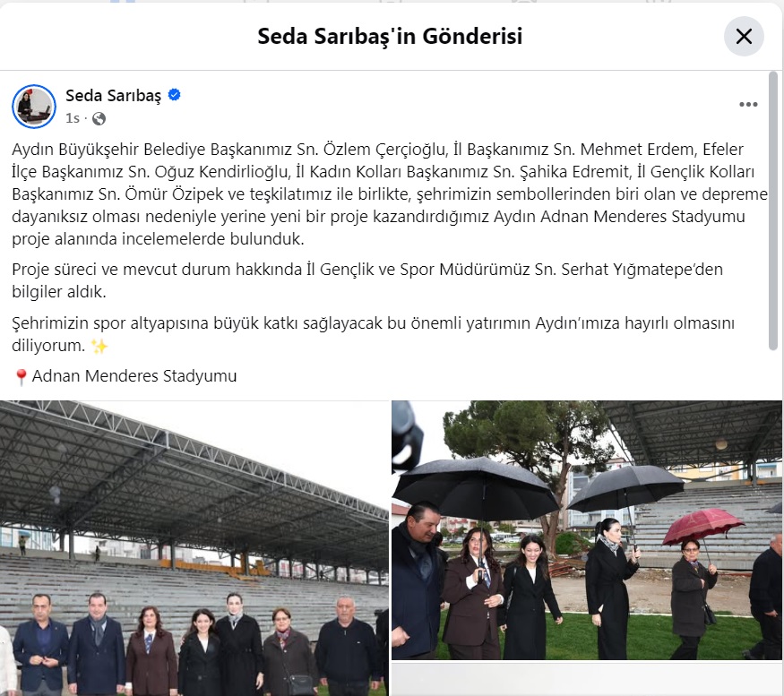Click the post dialog vertical scrollbar

[x=773, y=211]
